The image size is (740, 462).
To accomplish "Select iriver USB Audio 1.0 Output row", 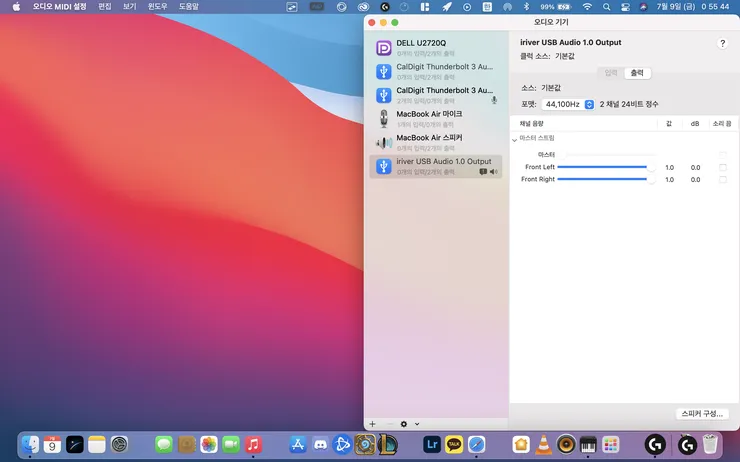I will [x=436, y=167].
